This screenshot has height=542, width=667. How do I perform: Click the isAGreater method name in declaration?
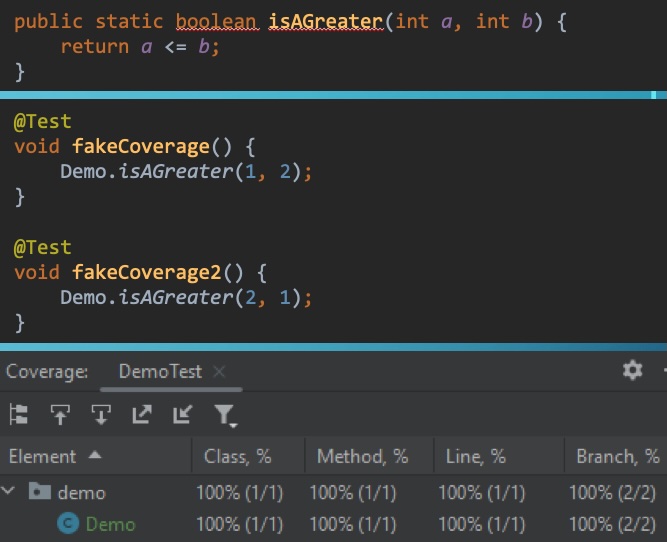[325, 21]
